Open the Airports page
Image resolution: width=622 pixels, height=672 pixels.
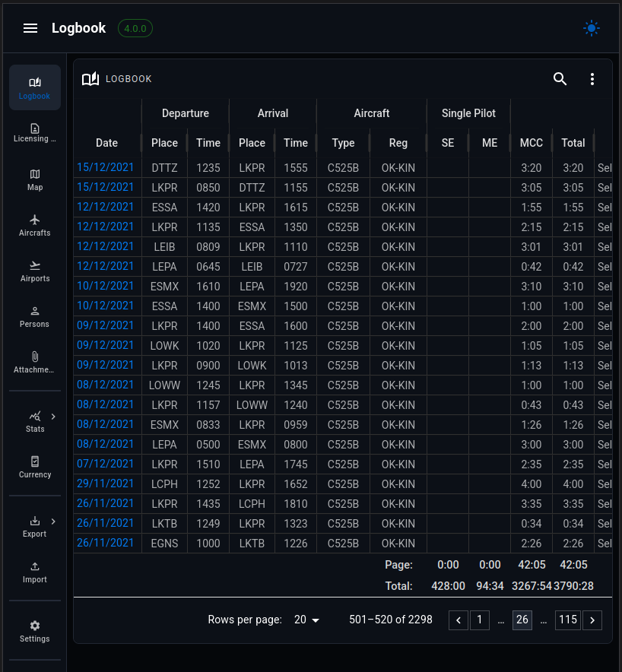pos(35,271)
